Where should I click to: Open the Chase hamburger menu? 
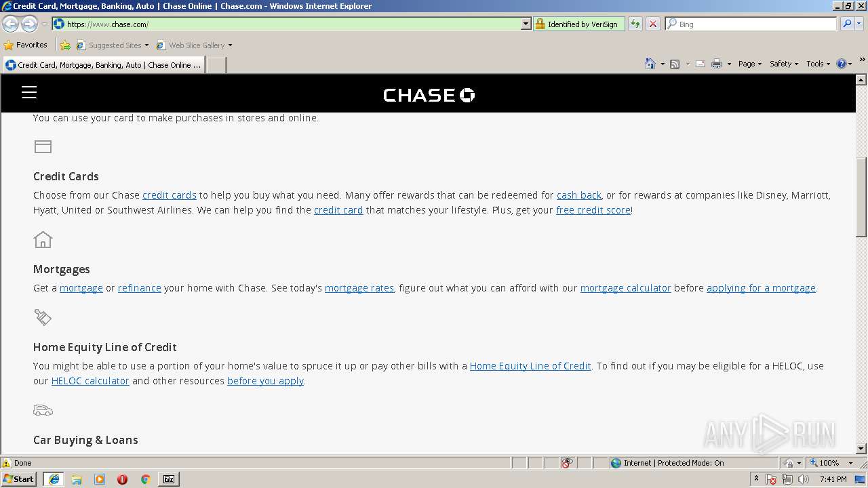click(x=29, y=93)
